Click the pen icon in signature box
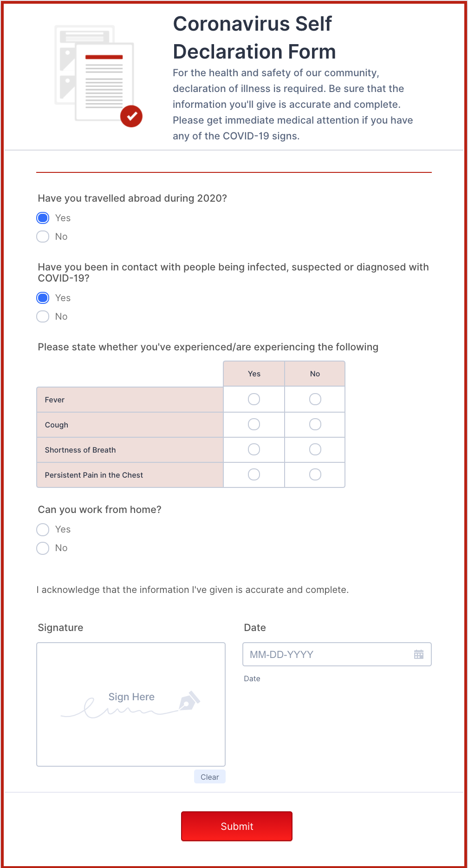 189,701
